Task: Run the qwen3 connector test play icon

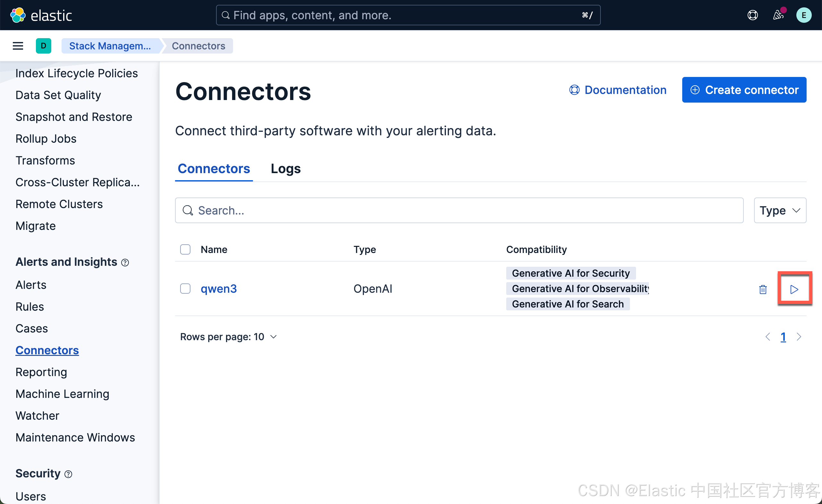Action: click(794, 289)
